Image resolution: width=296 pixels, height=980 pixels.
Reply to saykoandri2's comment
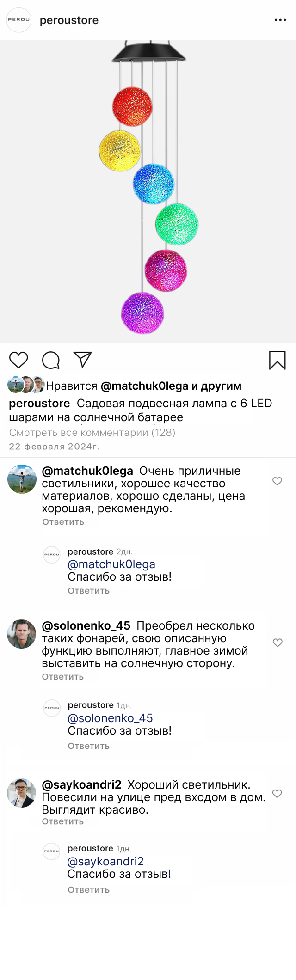63,821
